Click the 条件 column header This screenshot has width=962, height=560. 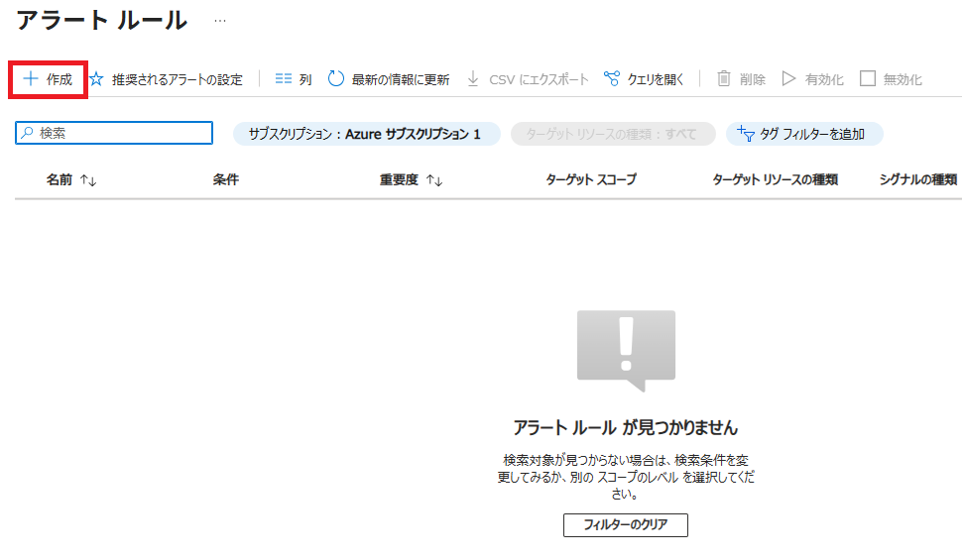coord(226,180)
